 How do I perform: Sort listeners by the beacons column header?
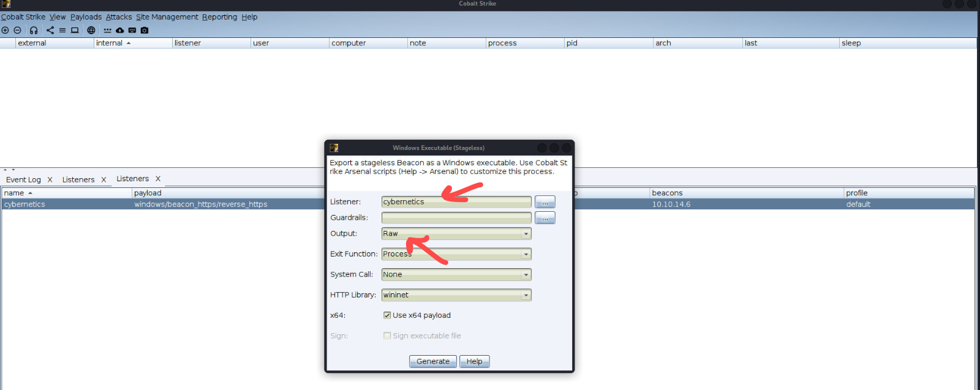pyautogui.click(x=747, y=193)
